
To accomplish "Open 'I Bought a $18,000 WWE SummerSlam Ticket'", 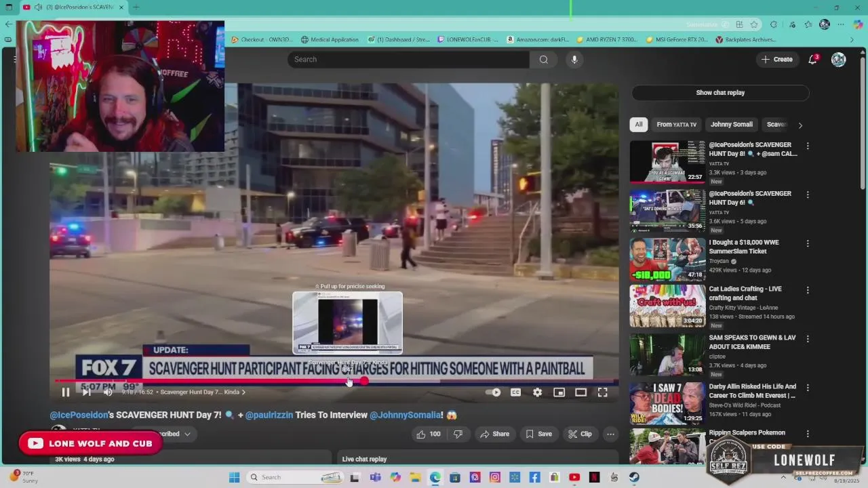I will pyautogui.click(x=667, y=260).
